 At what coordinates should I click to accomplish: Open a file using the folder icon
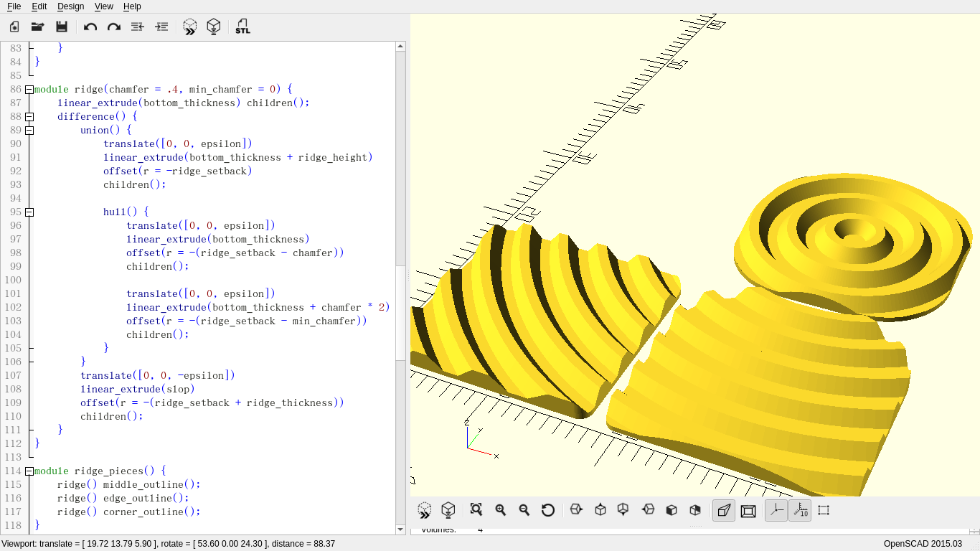38,27
